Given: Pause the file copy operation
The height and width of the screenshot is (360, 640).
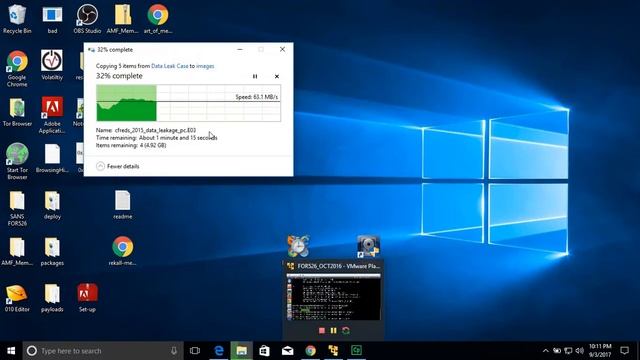Looking at the screenshot, I should pyautogui.click(x=255, y=76).
